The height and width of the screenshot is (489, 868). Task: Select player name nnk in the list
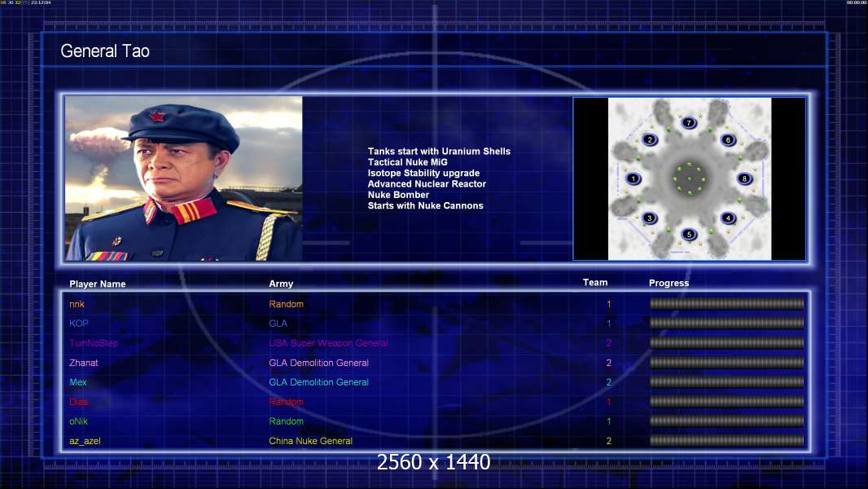(77, 304)
